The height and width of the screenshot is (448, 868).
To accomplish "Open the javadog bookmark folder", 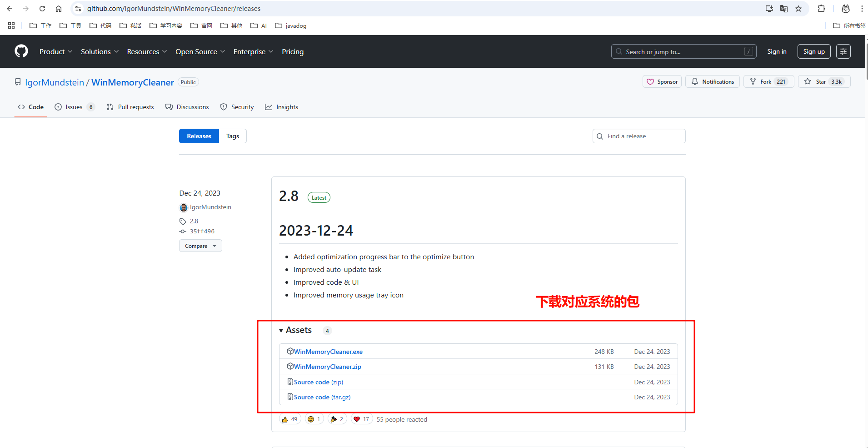I will 291,25.
